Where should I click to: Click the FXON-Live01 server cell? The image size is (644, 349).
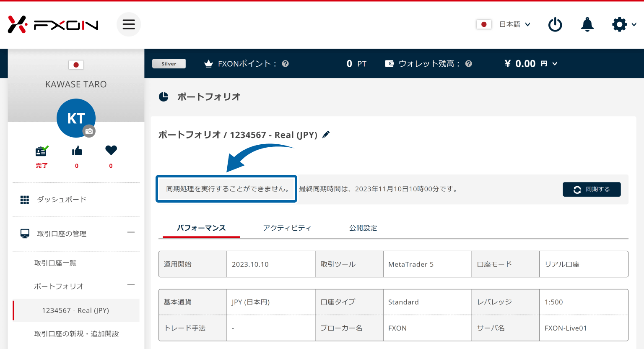pyautogui.click(x=584, y=328)
